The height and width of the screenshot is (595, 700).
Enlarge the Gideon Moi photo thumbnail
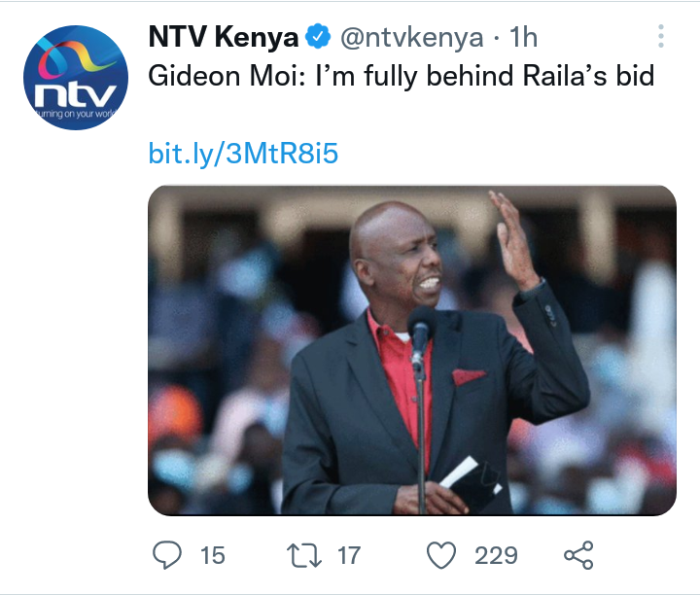pyautogui.click(x=412, y=350)
